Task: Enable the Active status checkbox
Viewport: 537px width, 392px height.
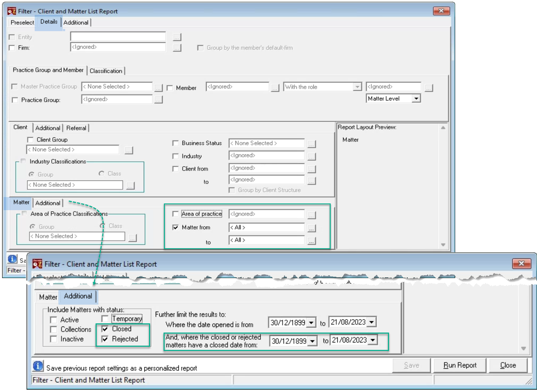Action: pyautogui.click(x=53, y=320)
